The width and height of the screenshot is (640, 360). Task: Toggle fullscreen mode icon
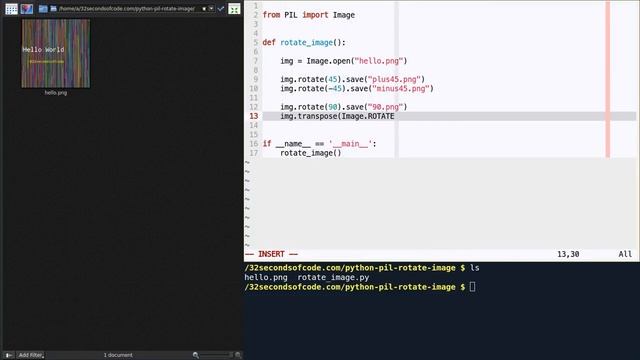(234, 9)
